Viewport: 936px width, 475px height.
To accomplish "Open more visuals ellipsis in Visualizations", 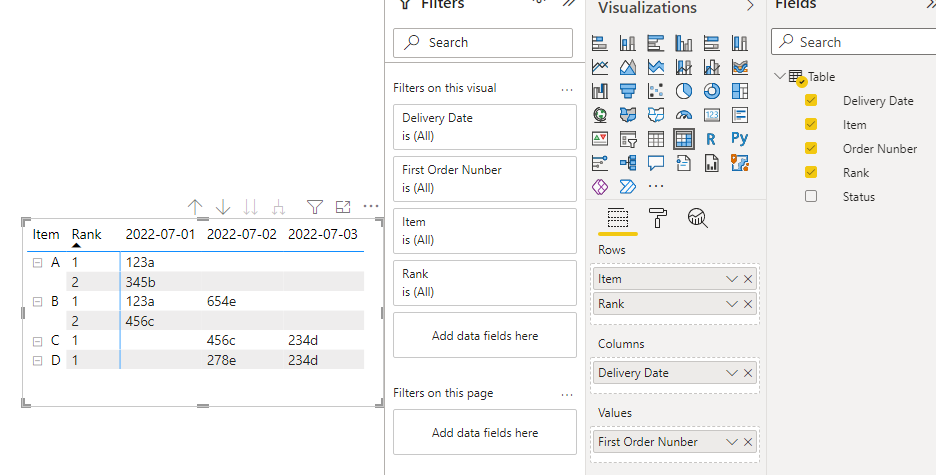I will 655,187.
